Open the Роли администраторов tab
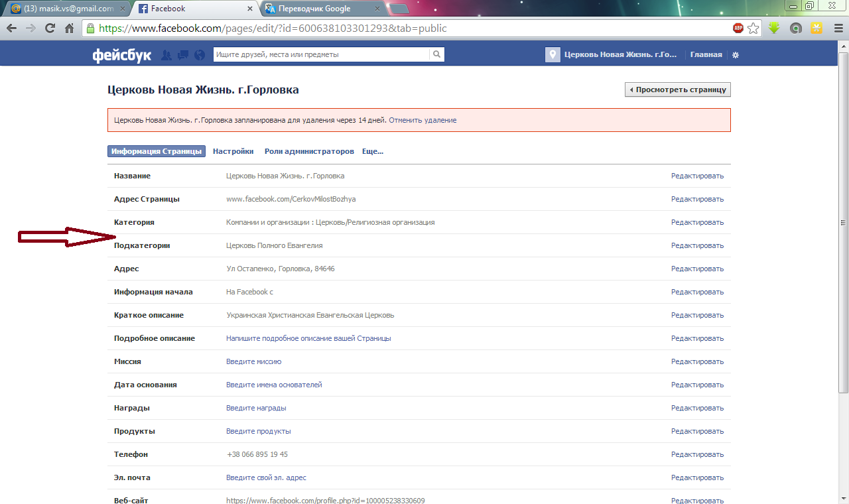 pos(309,151)
